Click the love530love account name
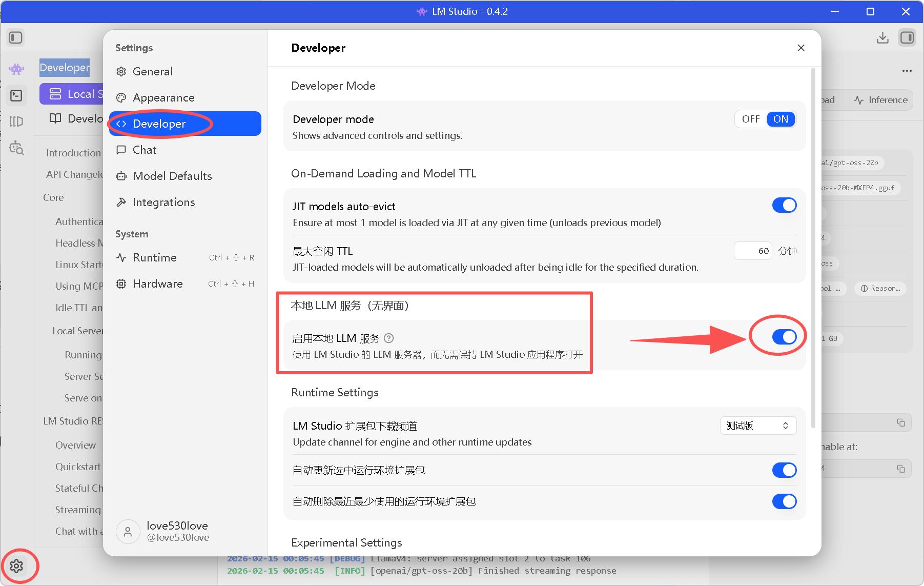This screenshot has width=924, height=586. tap(177, 526)
